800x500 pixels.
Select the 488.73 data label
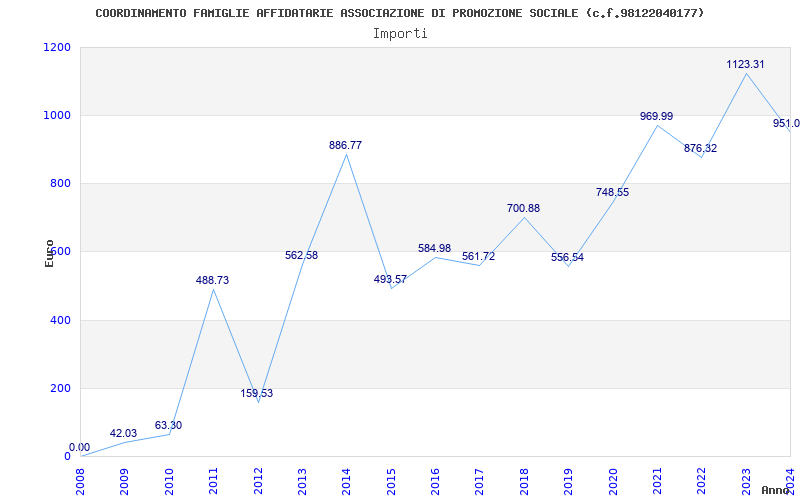point(212,280)
